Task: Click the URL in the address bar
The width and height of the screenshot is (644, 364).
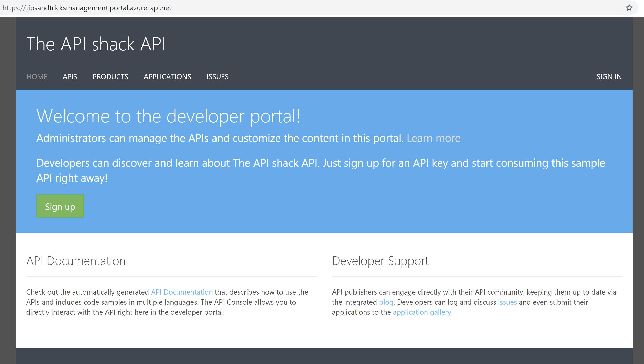Action: pos(87,8)
